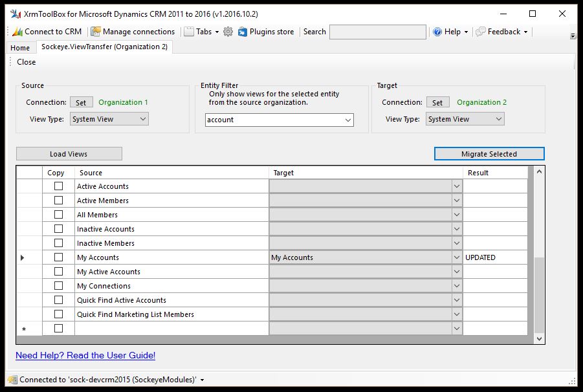Click the My Accounts row selector arrow

22,257
